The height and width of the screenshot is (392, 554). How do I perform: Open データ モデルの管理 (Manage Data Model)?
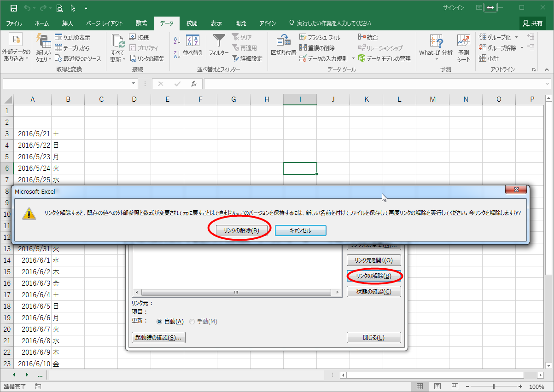point(384,58)
